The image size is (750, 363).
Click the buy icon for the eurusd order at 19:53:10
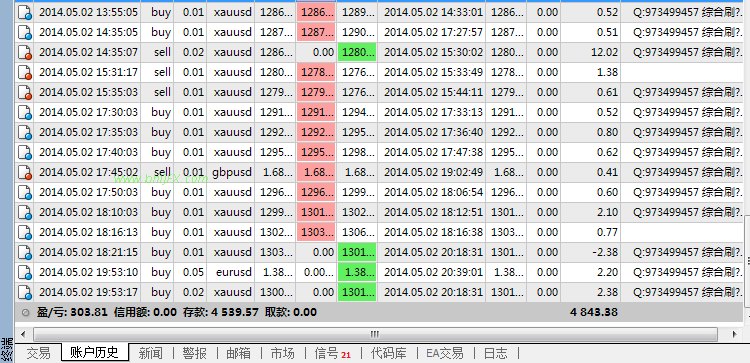point(25,272)
